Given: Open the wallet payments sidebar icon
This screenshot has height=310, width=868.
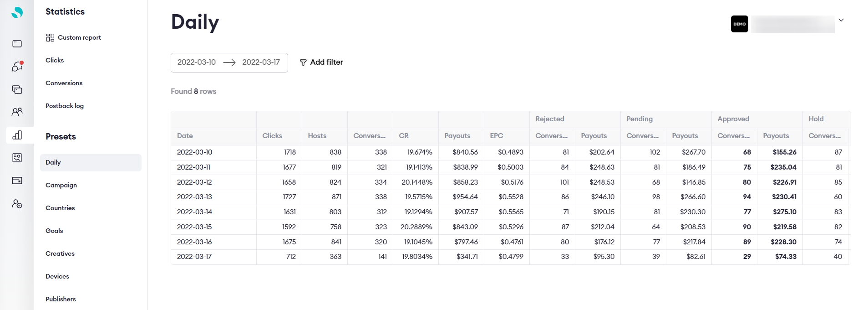Looking at the screenshot, I should [17, 181].
